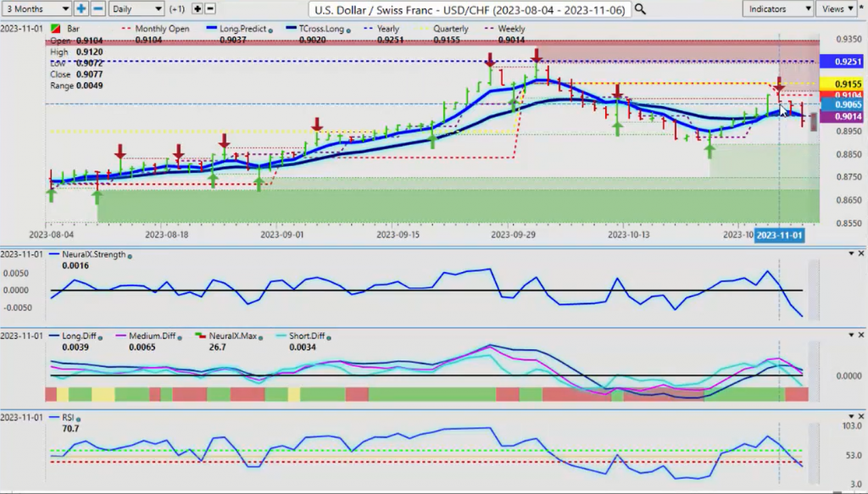Click the 0.8650 price axis label
Image resolution: width=868 pixels, height=494 pixels.
[x=849, y=200]
